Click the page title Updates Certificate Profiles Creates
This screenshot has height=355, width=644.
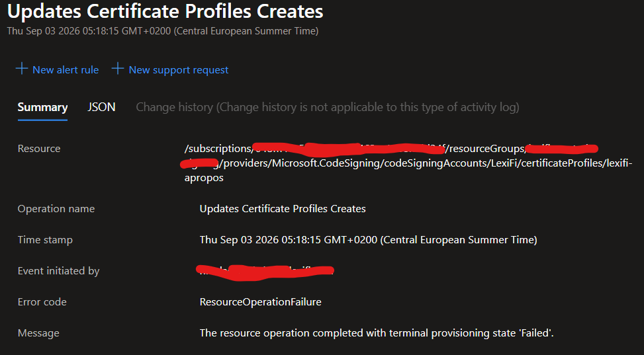point(165,11)
